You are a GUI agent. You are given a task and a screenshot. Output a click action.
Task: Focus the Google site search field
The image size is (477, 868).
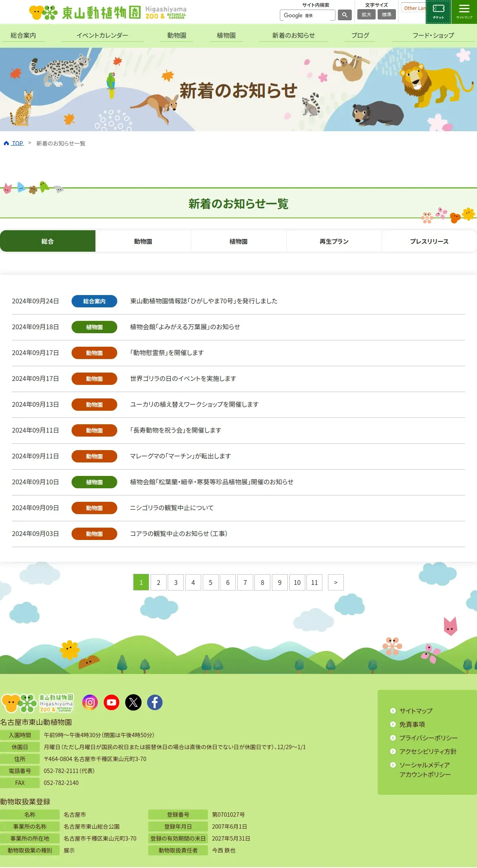click(x=308, y=15)
